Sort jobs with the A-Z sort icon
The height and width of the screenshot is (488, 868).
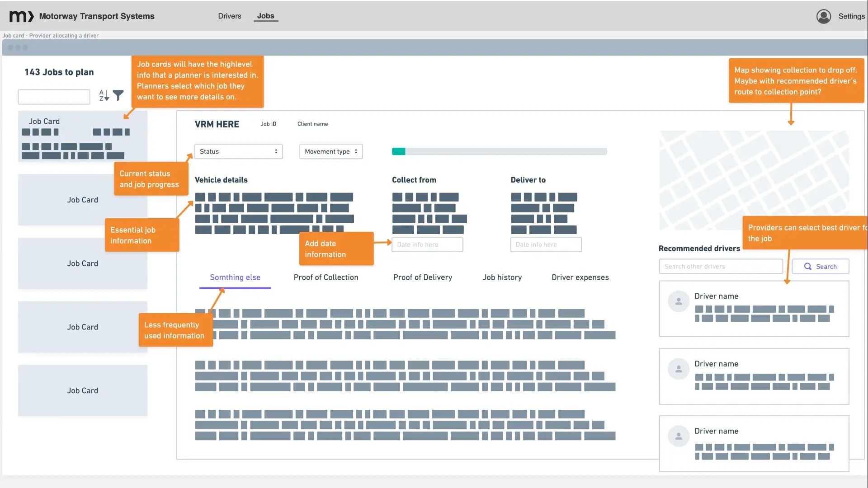(x=104, y=95)
